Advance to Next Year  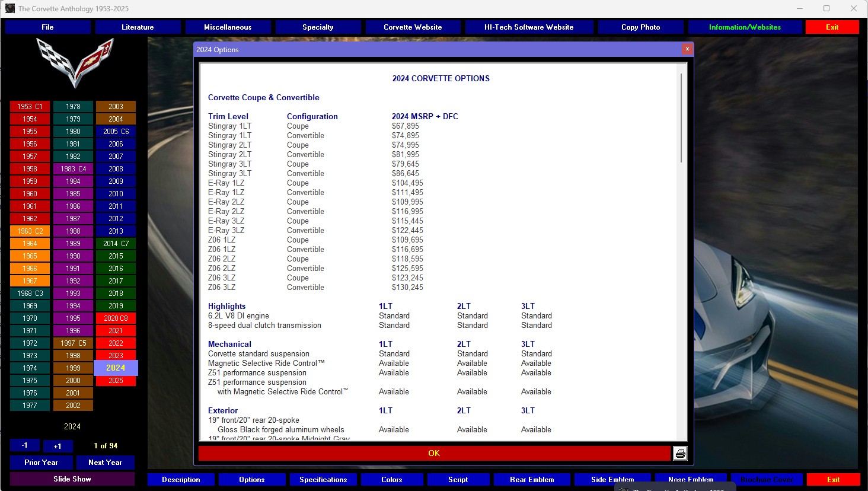click(106, 463)
